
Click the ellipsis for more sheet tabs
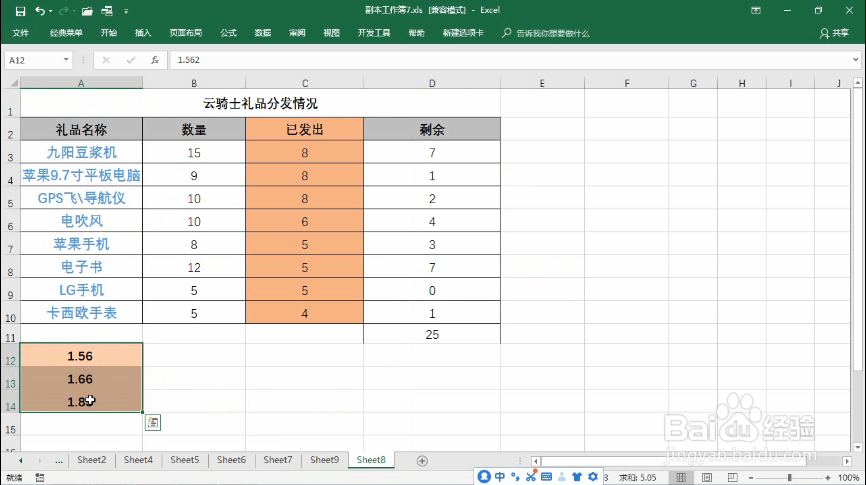[x=59, y=460]
